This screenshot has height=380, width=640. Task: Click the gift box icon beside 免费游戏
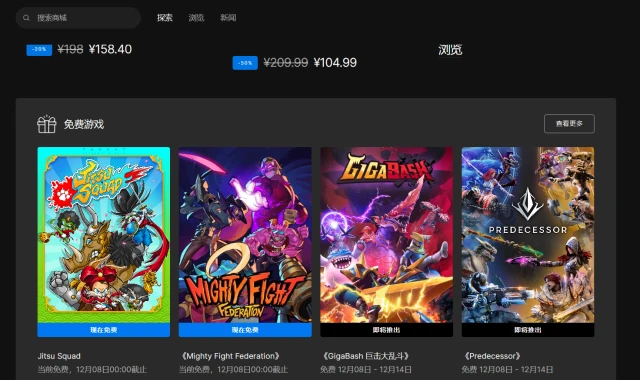47,124
